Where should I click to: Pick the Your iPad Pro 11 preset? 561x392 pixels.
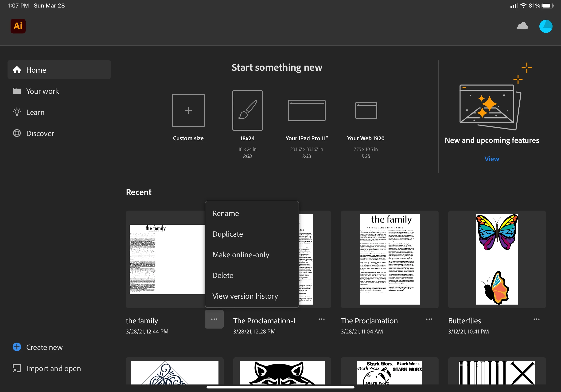tap(306, 110)
